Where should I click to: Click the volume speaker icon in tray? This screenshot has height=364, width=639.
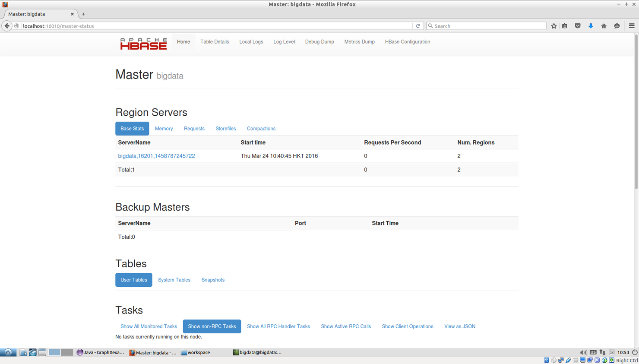pos(583,352)
